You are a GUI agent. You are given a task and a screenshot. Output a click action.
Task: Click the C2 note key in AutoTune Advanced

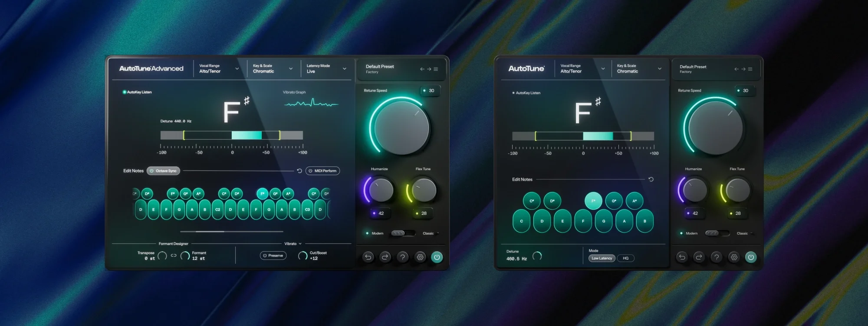pyautogui.click(x=217, y=210)
